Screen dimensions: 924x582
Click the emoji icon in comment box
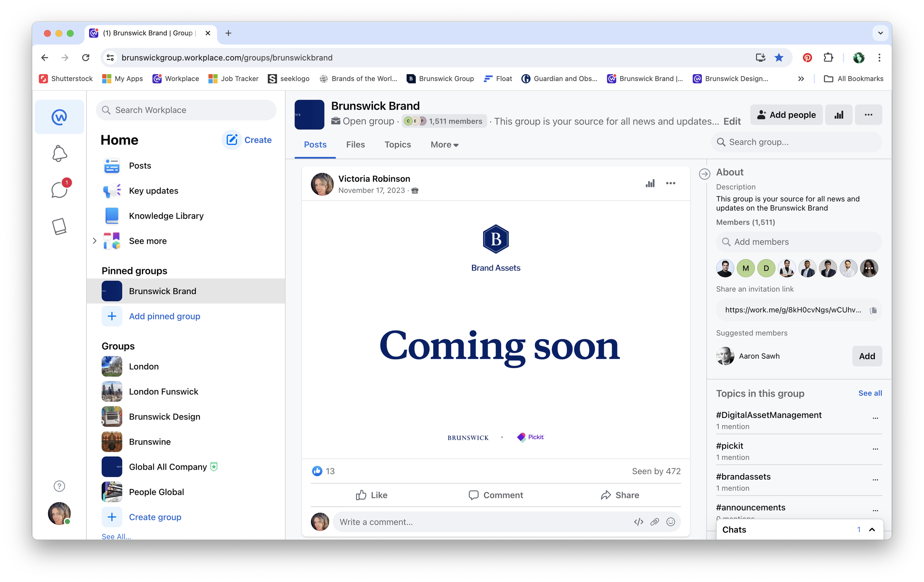coord(670,522)
